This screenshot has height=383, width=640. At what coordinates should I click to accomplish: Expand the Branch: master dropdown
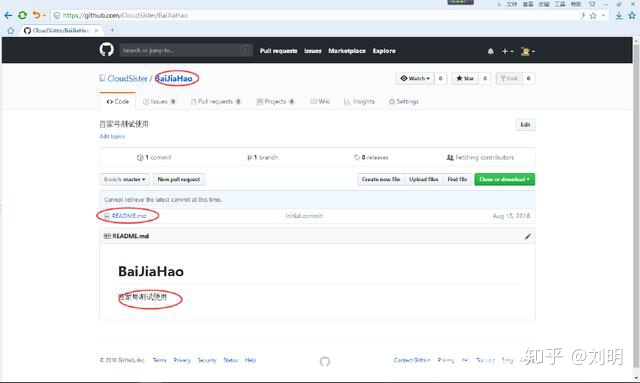point(124,180)
